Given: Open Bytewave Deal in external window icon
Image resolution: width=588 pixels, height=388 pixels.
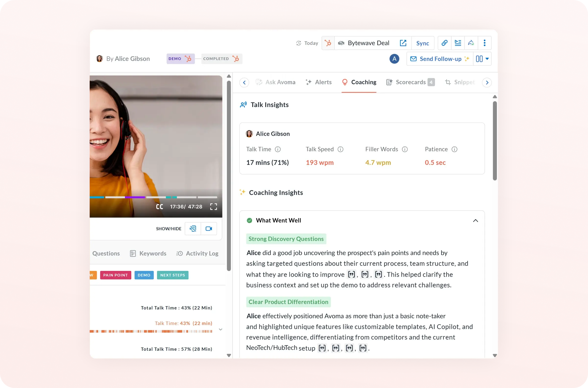Looking at the screenshot, I should (x=403, y=43).
